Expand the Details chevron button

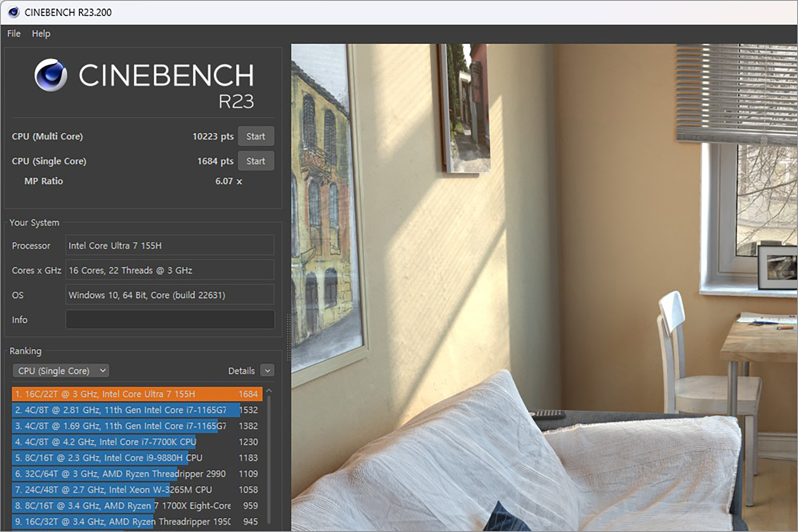coord(267,371)
